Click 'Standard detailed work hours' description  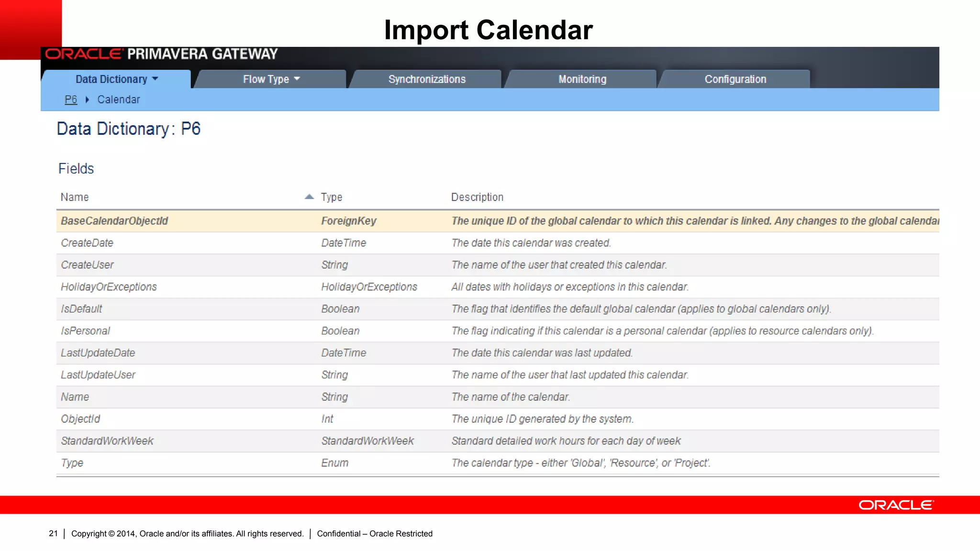tap(566, 441)
